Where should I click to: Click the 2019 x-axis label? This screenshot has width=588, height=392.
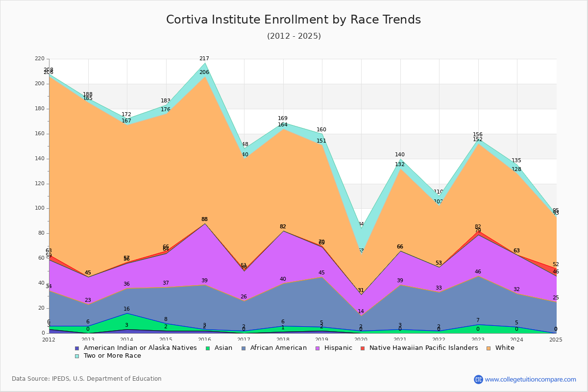[322, 340]
